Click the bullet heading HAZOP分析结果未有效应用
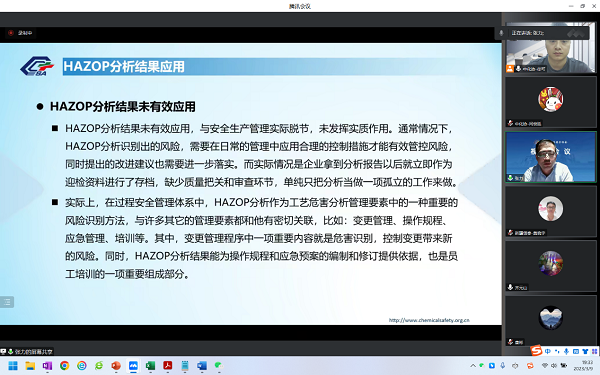This screenshot has height=375, width=600. pyautogui.click(x=122, y=106)
